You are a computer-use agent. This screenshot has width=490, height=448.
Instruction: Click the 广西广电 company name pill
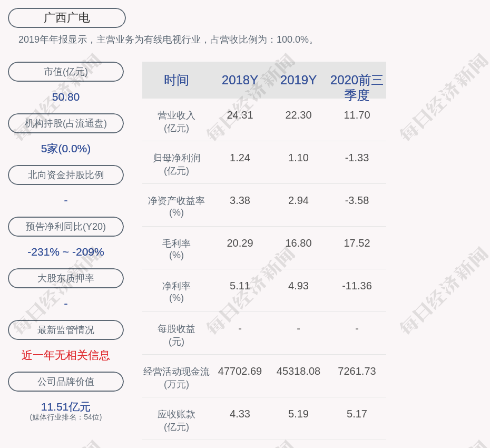pos(67,18)
